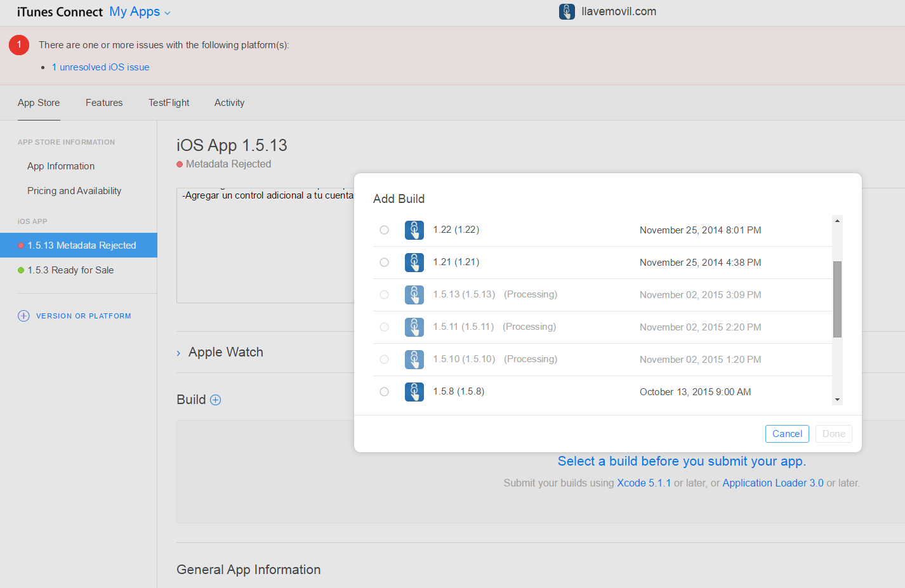Open the 1 unresolved iOS issue link
Viewport: 905px width, 588px height.
tap(101, 67)
